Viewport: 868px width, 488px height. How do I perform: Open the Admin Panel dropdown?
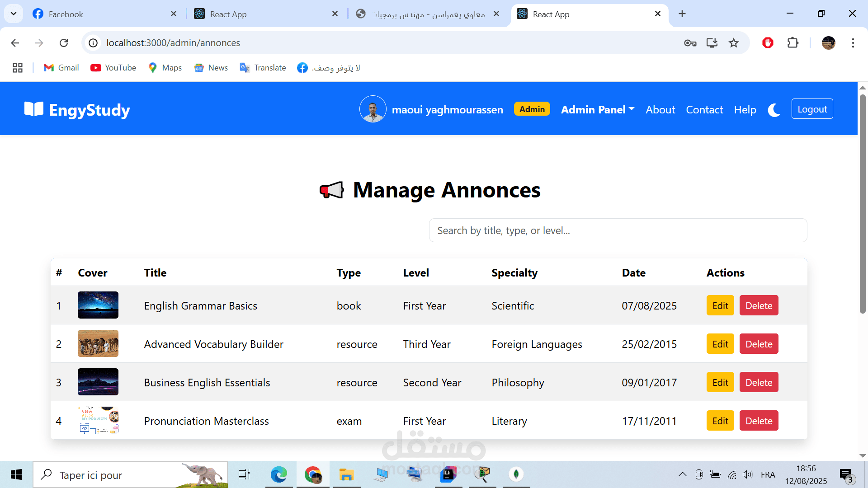tap(597, 110)
